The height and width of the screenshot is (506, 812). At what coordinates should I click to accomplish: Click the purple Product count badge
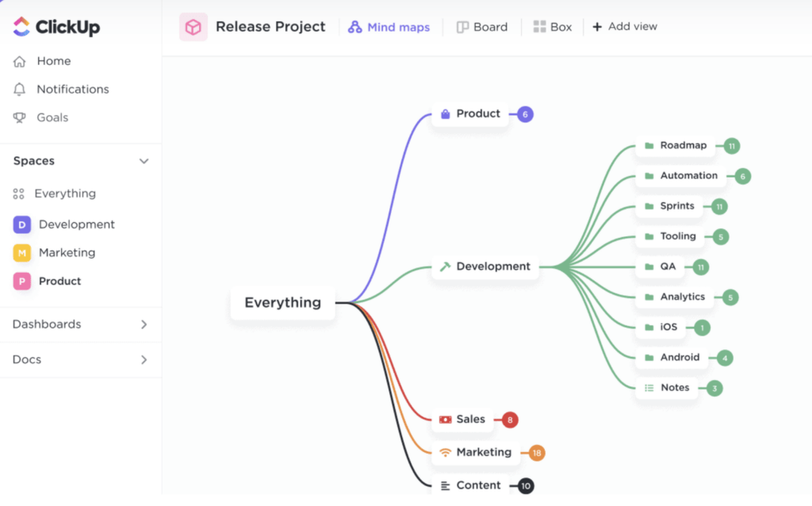click(525, 114)
